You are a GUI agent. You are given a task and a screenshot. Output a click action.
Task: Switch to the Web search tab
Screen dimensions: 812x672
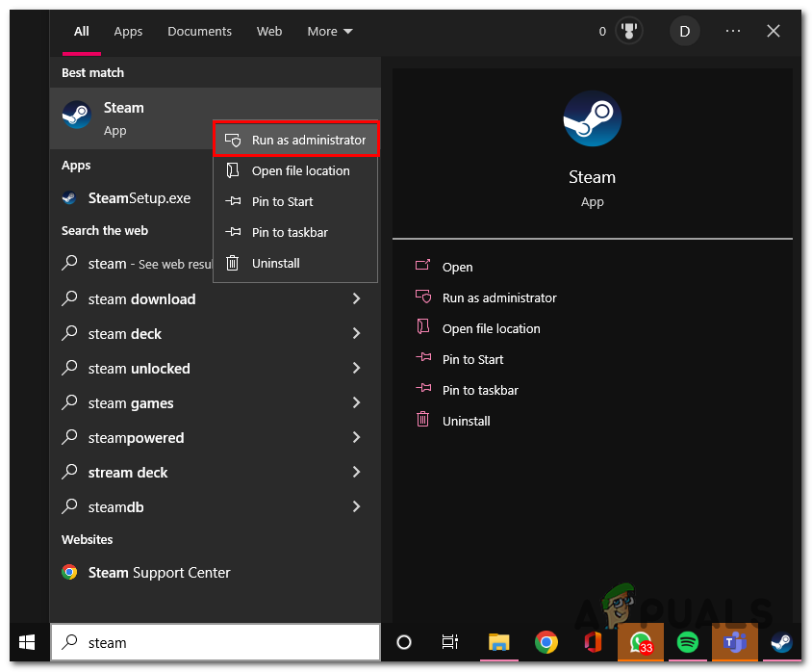click(269, 31)
